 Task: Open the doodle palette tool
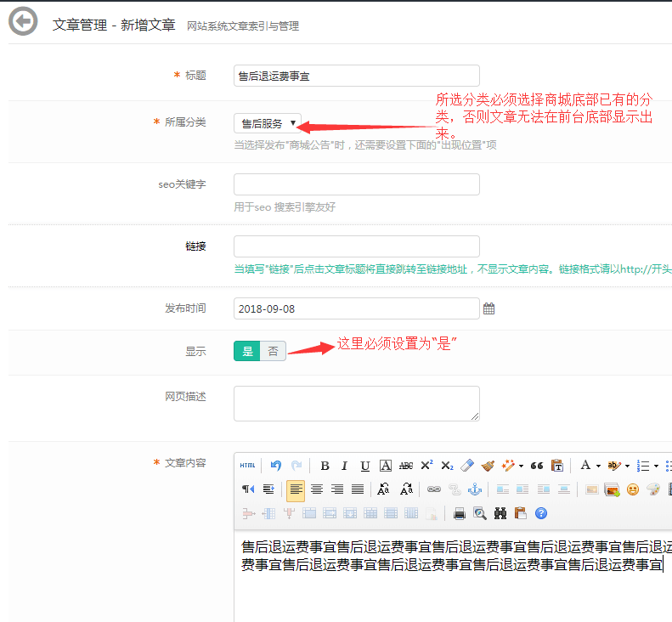coord(653,489)
